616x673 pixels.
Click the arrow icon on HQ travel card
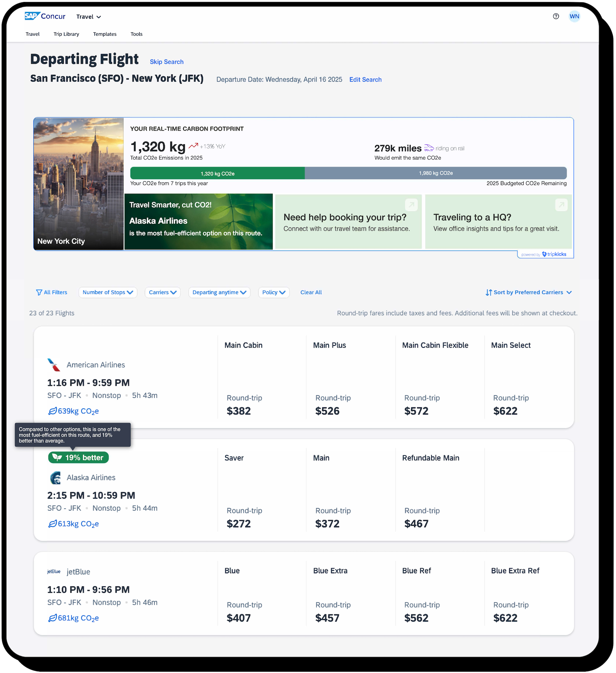pos(561,205)
